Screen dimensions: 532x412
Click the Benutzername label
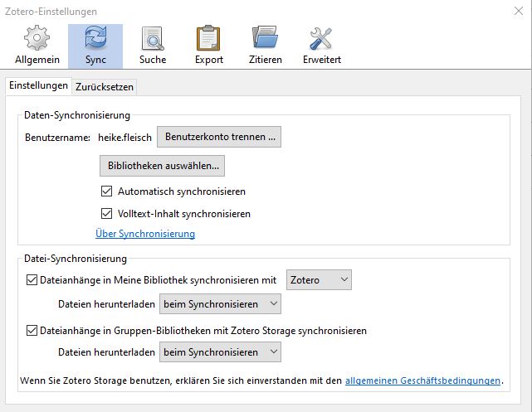pos(57,138)
